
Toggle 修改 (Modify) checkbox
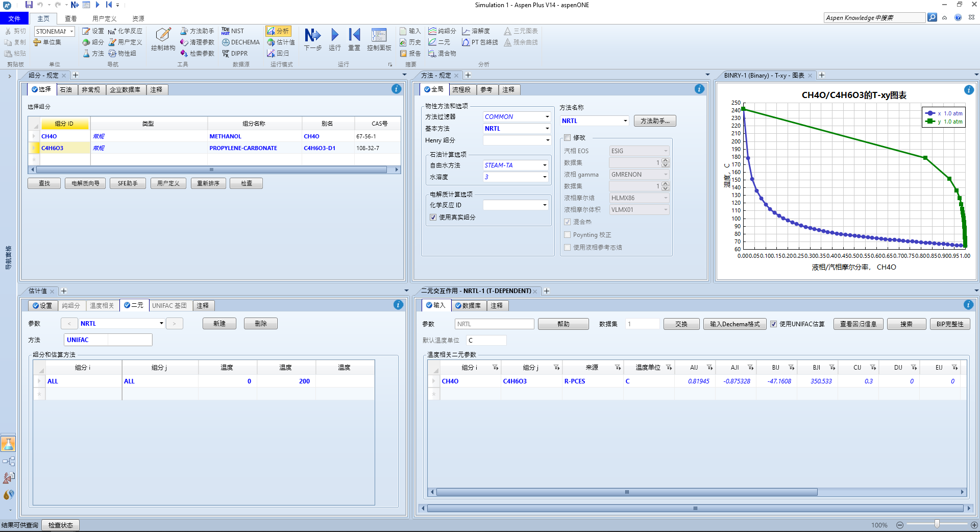point(567,138)
